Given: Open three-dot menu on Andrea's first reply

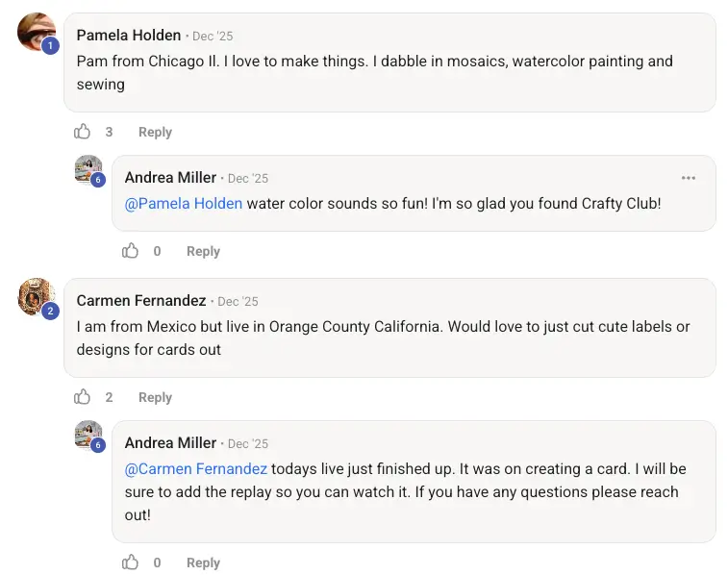Looking at the screenshot, I should click(689, 178).
